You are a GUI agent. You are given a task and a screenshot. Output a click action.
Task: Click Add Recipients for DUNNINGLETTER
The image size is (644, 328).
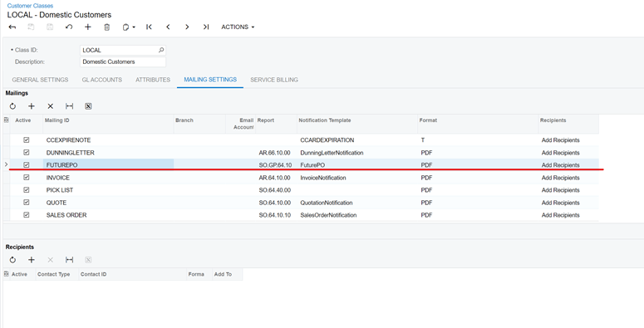560,153
